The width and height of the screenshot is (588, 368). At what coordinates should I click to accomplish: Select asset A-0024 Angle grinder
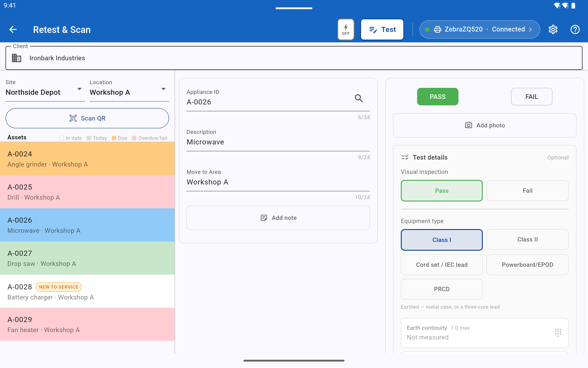pos(87,159)
